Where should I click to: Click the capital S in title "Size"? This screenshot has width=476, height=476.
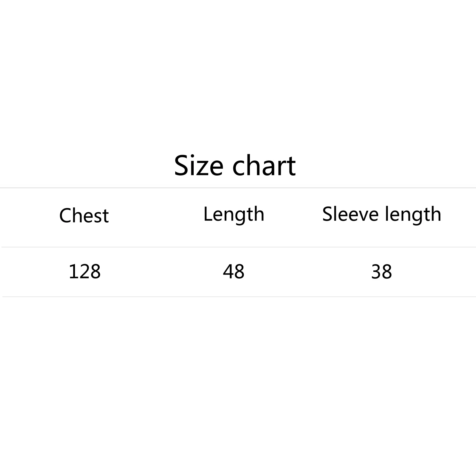click(x=181, y=165)
